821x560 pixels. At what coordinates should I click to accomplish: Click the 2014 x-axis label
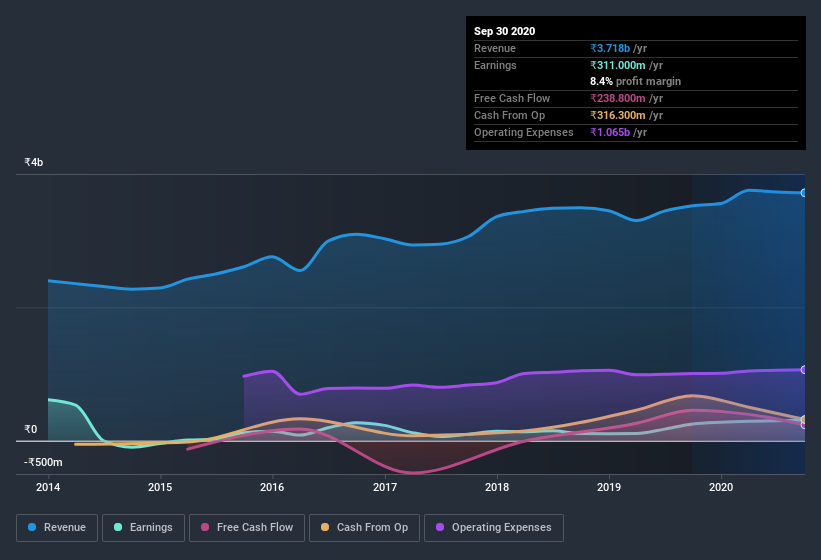pyautogui.click(x=48, y=487)
